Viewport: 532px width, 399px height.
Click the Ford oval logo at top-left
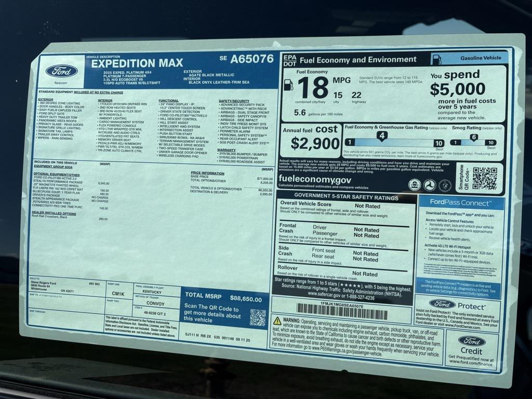tap(61, 71)
